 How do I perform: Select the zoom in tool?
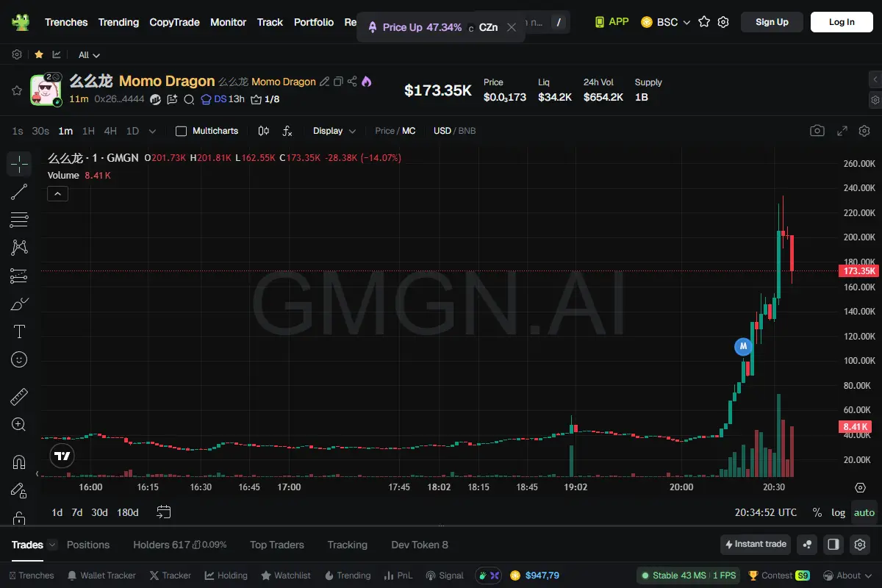point(19,424)
